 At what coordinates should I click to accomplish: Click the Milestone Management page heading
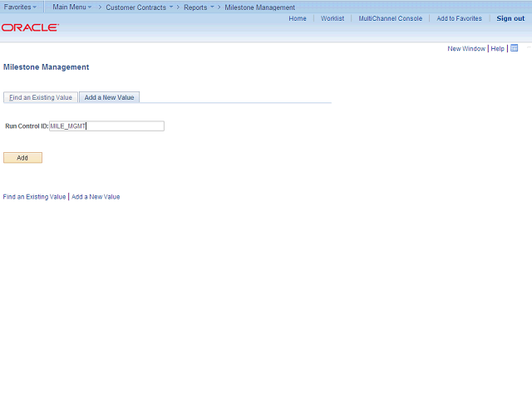click(x=47, y=67)
